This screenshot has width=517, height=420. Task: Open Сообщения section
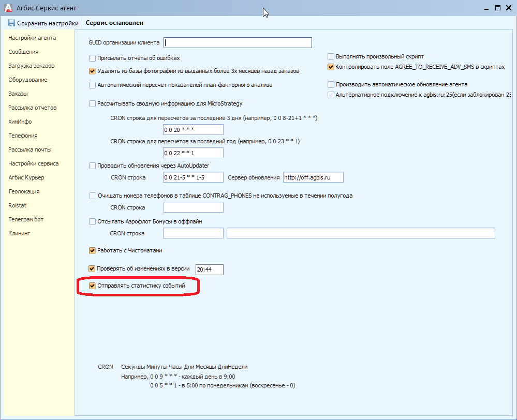tap(23, 52)
